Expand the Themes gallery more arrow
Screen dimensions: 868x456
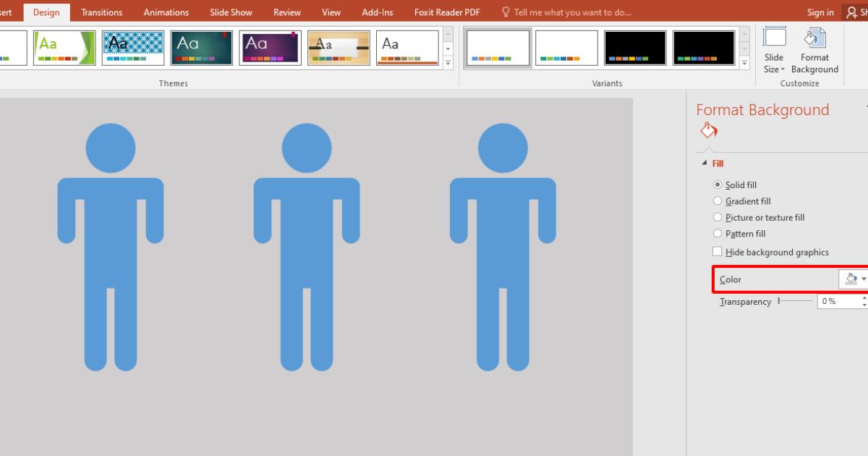pos(448,63)
